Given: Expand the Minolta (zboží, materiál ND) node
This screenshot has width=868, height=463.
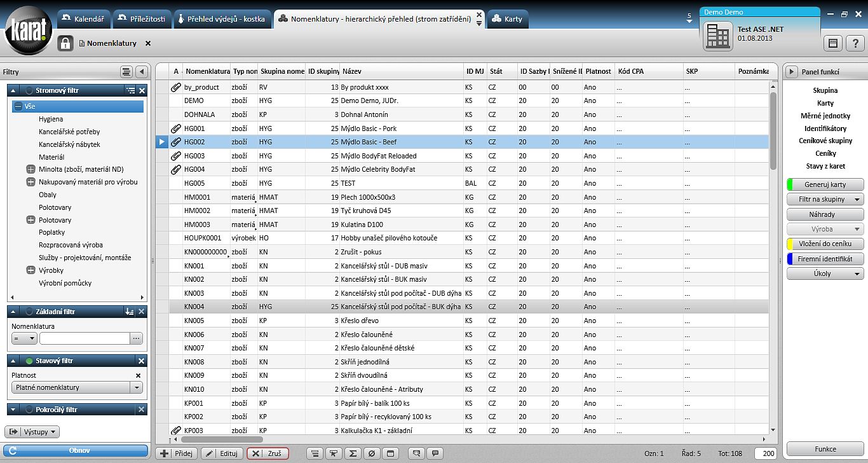Looking at the screenshot, I should [30, 169].
